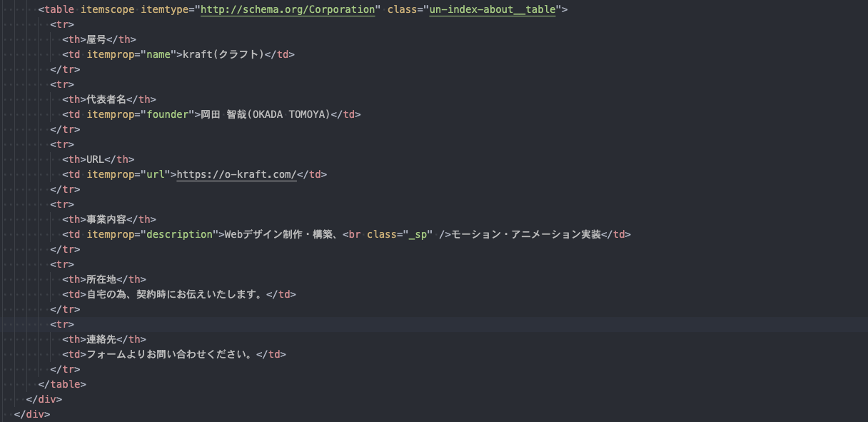The height and width of the screenshot is (422, 868).
Task: Click the itemprop "url" attribute value
Action: [155, 174]
